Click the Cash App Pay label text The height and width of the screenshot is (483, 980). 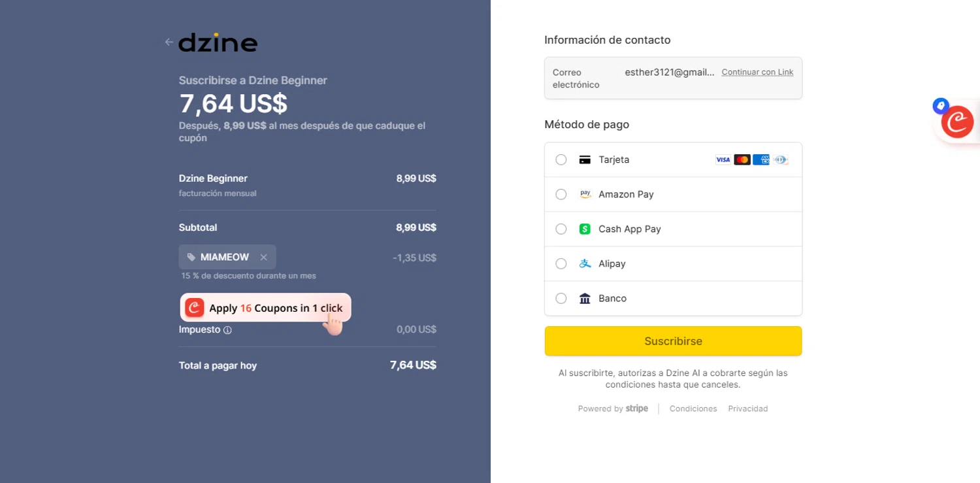point(630,229)
